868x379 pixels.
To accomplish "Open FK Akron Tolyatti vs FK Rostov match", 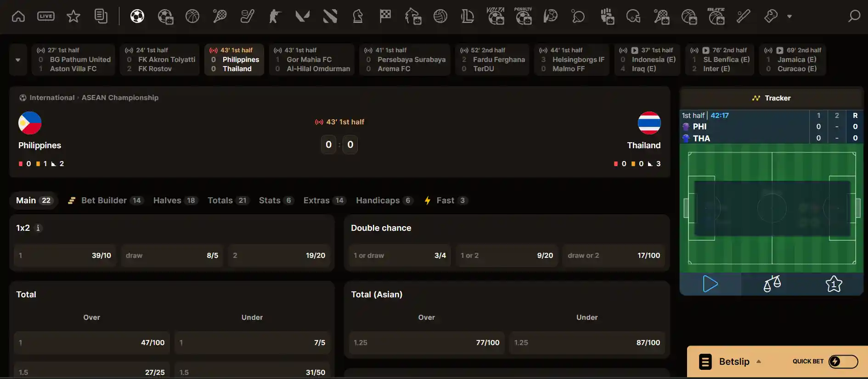I will (160, 60).
